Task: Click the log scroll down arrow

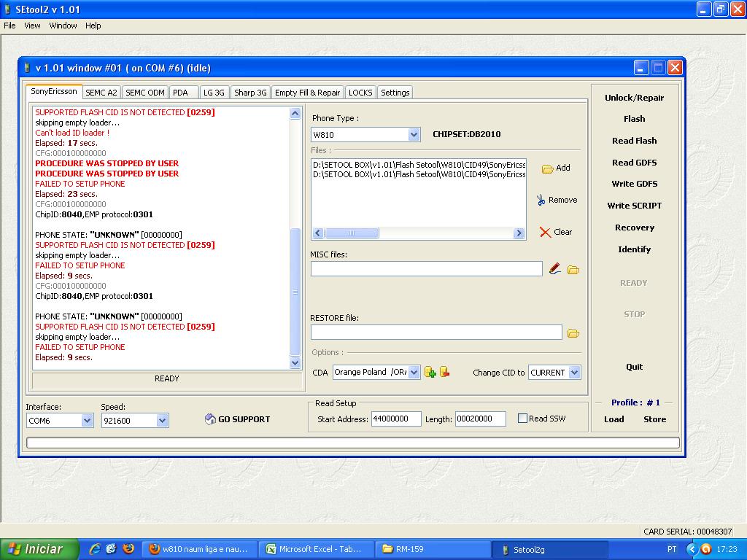Action: (295, 363)
